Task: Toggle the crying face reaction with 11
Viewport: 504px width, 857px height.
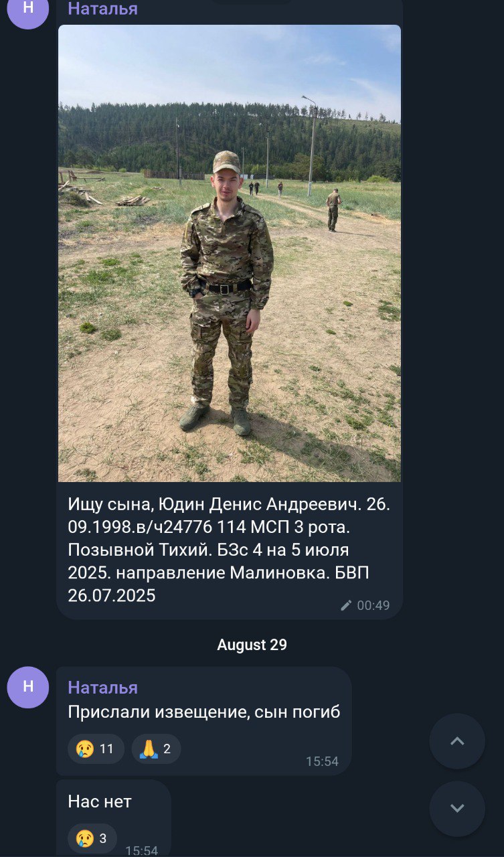Action: [x=96, y=749]
